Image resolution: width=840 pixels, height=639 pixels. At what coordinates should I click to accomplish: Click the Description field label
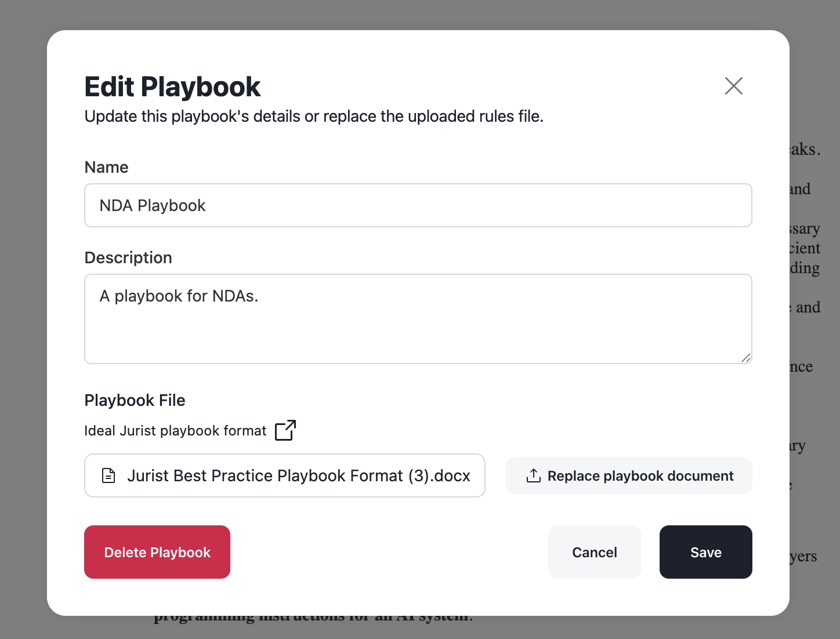tap(128, 257)
